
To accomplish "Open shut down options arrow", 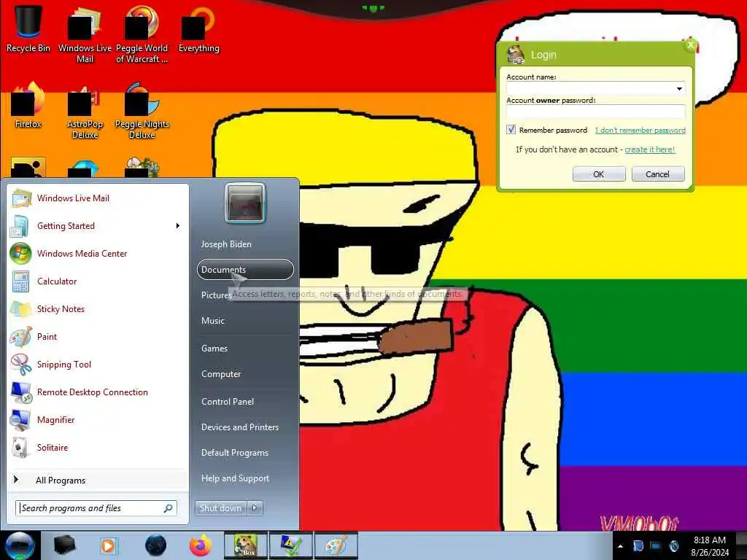I will tap(255, 508).
